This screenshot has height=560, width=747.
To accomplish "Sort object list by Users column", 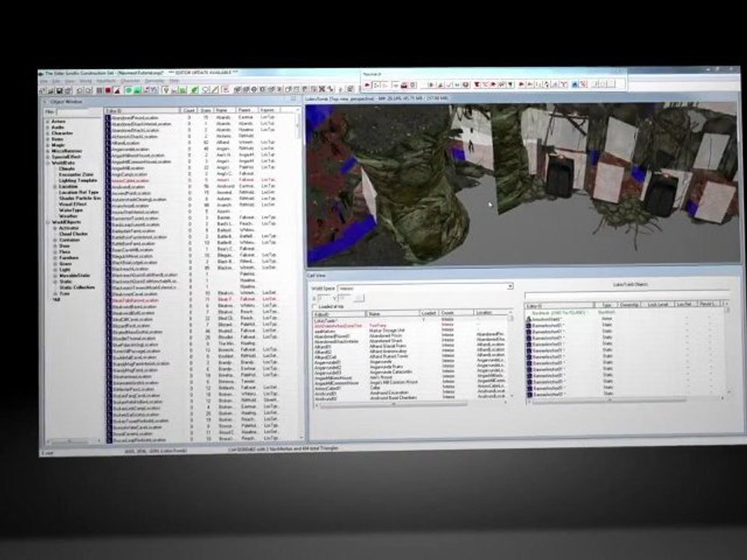I will tap(205, 110).
